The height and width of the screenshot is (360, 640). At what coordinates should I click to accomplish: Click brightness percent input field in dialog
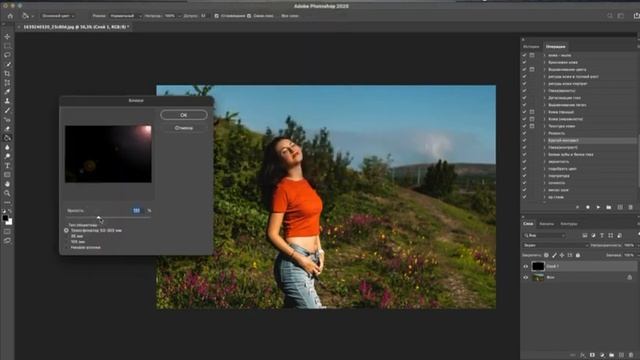(137, 210)
